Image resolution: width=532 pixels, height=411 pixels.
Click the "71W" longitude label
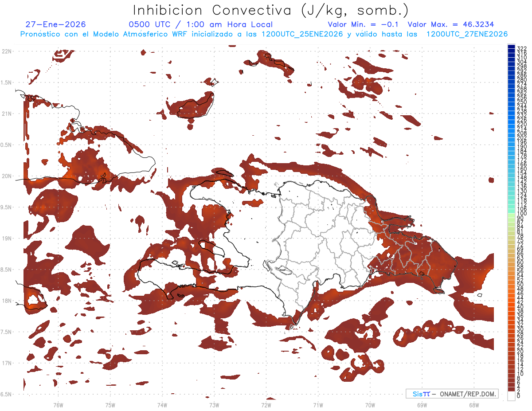coord(318,405)
